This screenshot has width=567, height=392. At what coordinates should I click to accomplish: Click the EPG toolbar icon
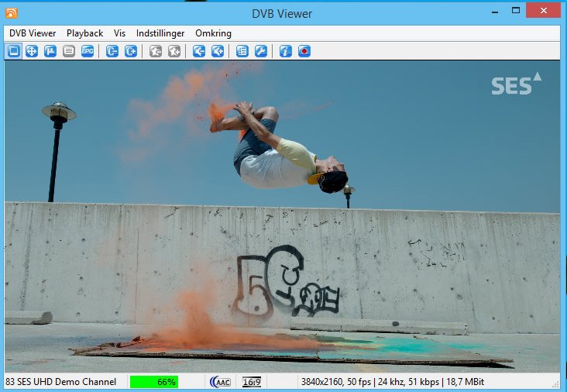(x=88, y=51)
